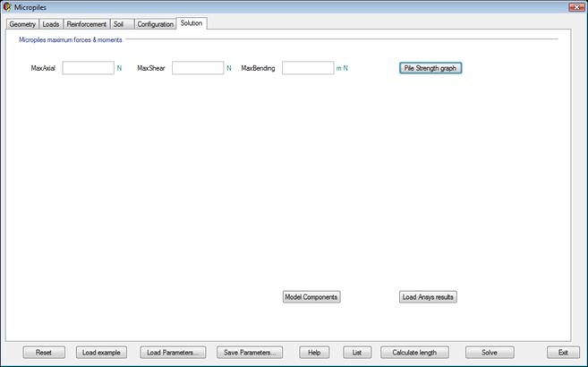Click Save Parameters button
Image resolution: width=588 pixels, height=367 pixels.
pos(250,353)
